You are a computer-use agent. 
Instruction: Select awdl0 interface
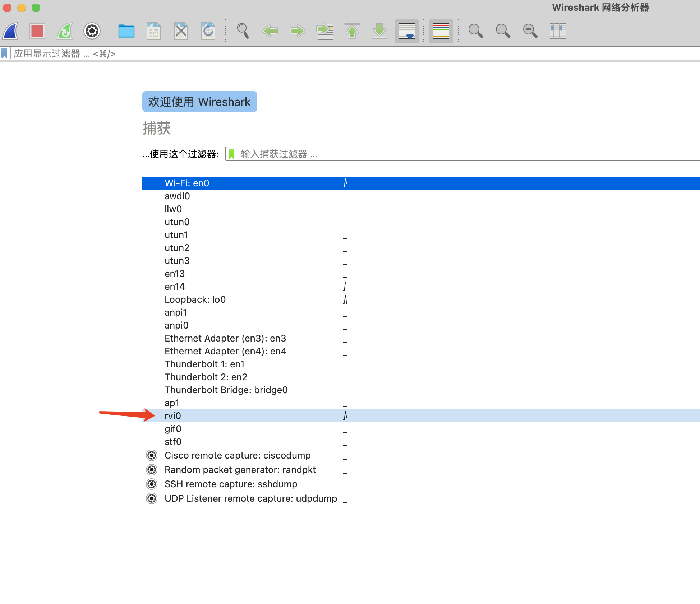click(x=421, y=196)
